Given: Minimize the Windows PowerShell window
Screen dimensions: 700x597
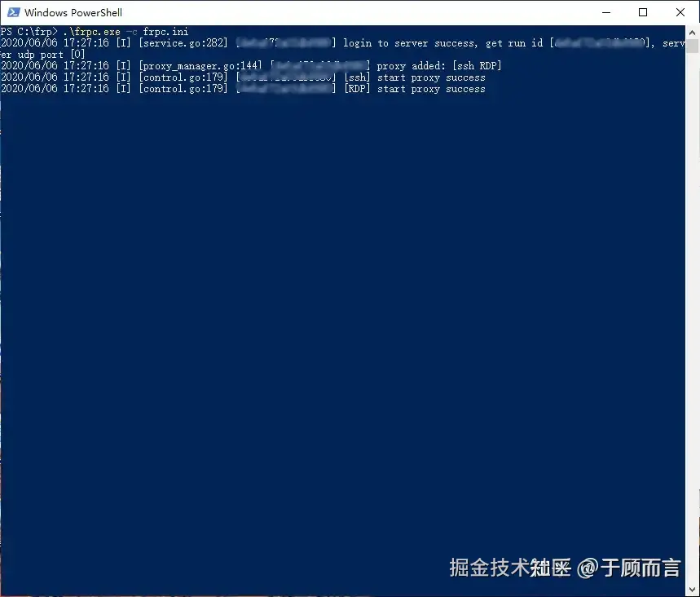Looking at the screenshot, I should tap(605, 12).
